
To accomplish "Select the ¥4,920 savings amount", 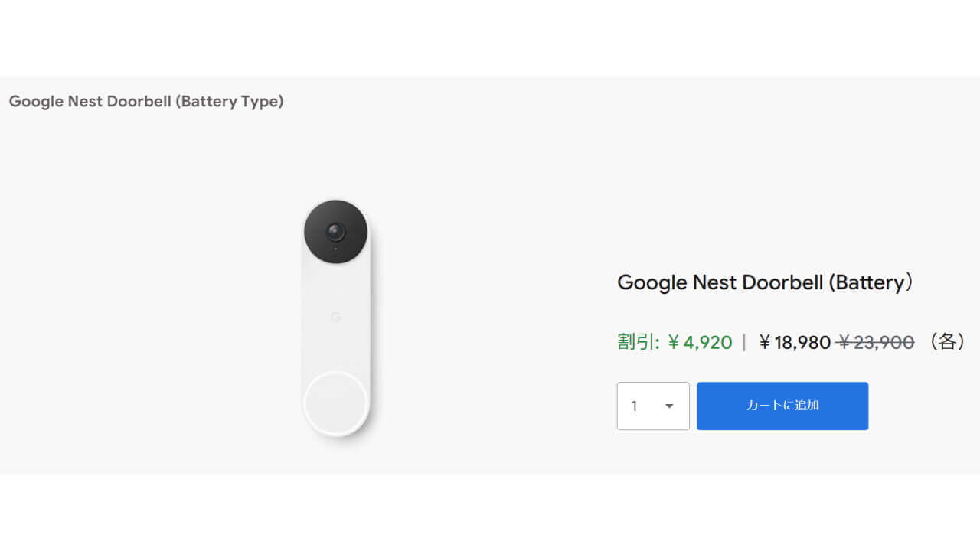I will point(701,343).
